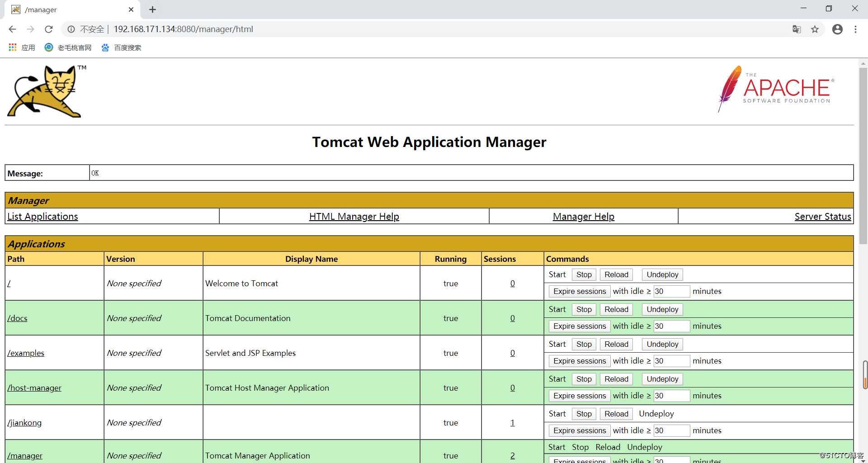Reload the /jiankong application
This screenshot has width=868, height=463.
point(616,414)
